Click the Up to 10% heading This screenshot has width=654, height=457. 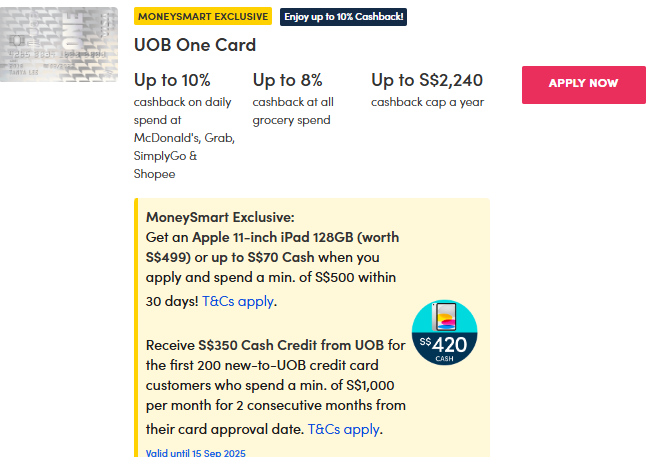(172, 80)
